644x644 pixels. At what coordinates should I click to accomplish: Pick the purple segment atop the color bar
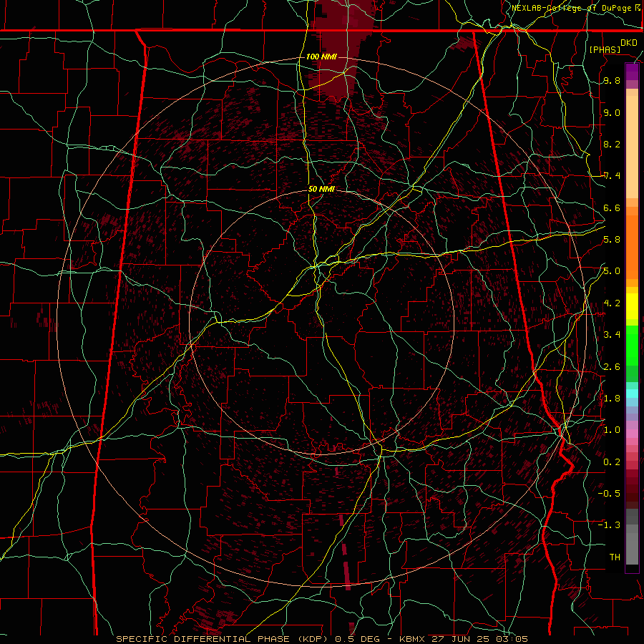tap(632, 72)
